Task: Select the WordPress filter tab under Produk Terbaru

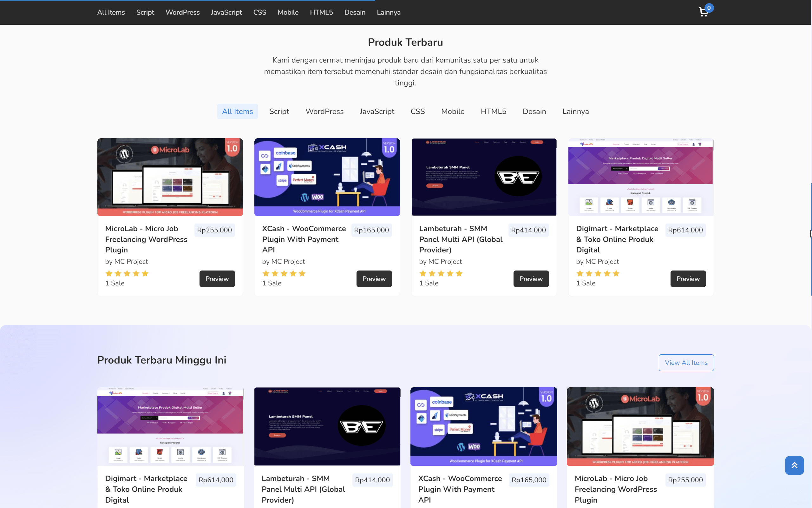Action: pos(324,111)
